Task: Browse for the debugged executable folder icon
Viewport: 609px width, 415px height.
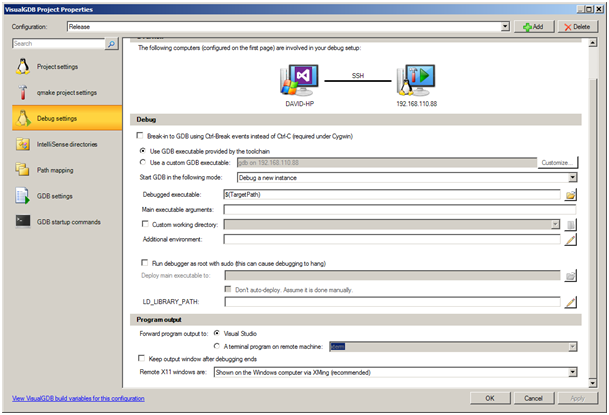Action: (570, 194)
